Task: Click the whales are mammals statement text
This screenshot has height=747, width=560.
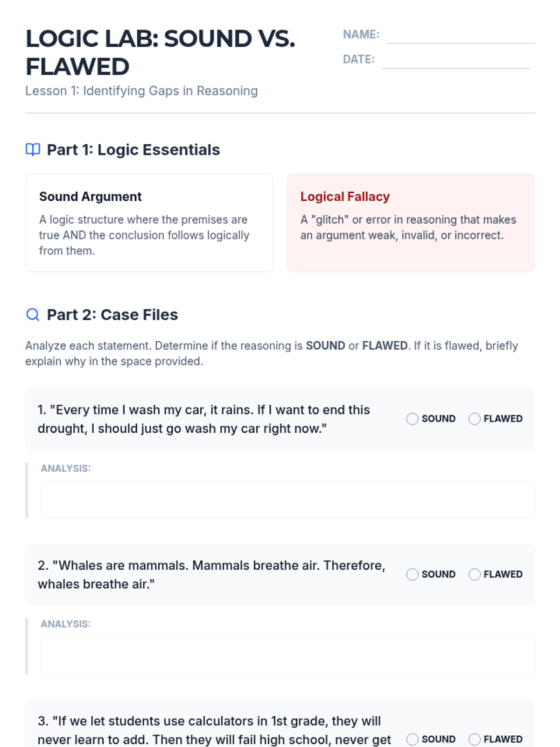Action: tap(211, 574)
